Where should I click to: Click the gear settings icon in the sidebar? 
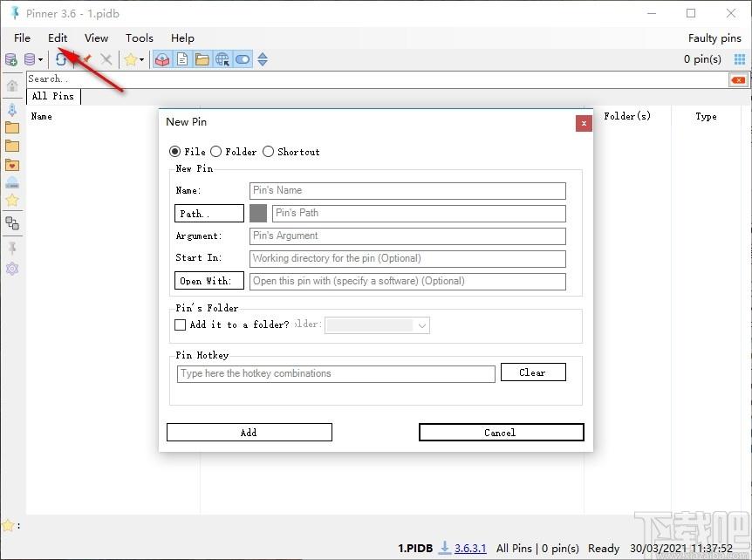(x=12, y=269)
